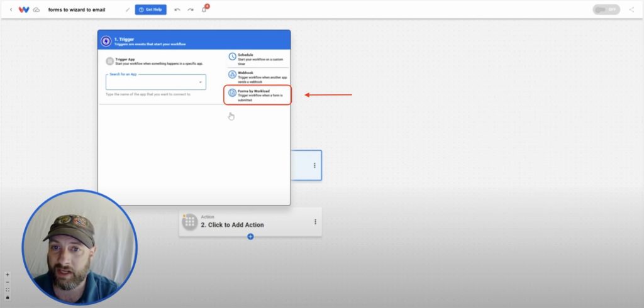Click the lightning bolt Trigger icon
Screen dimensions: 644x308
pos(106,41)
